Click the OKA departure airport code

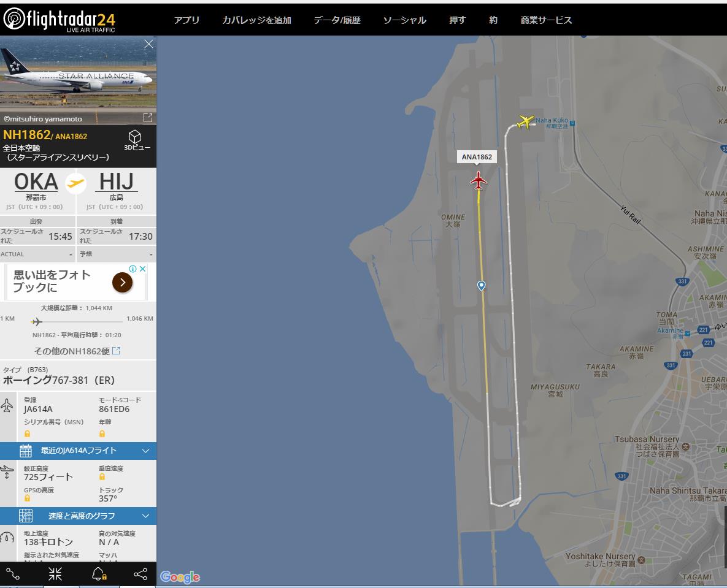(x=36, y=181)
